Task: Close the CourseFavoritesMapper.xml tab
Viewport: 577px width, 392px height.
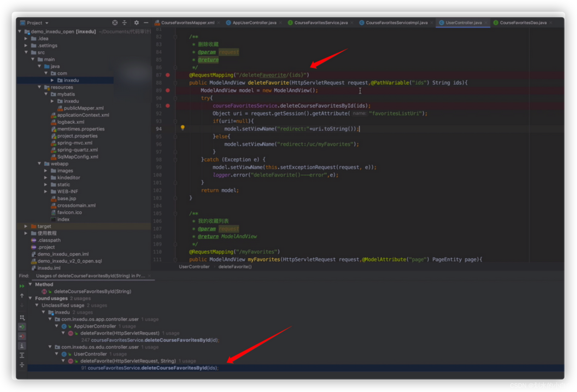Action: click(x=218, y=23)
